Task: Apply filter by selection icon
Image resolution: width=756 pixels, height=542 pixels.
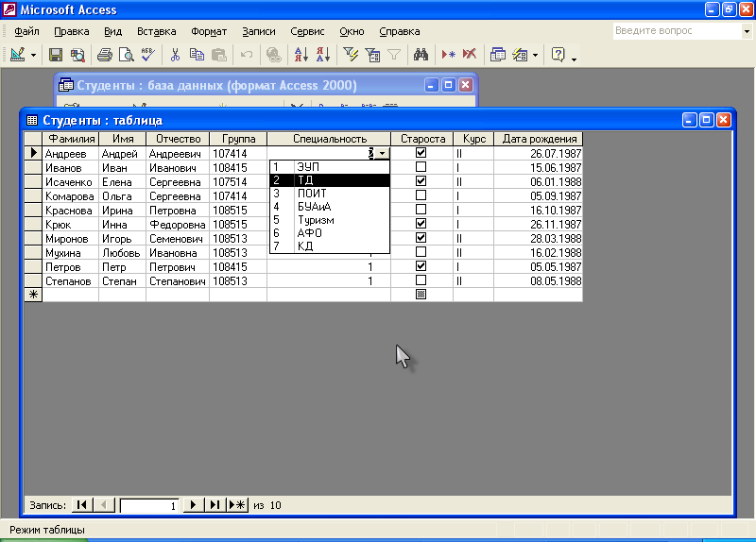Action: click(x=351, y=55)
